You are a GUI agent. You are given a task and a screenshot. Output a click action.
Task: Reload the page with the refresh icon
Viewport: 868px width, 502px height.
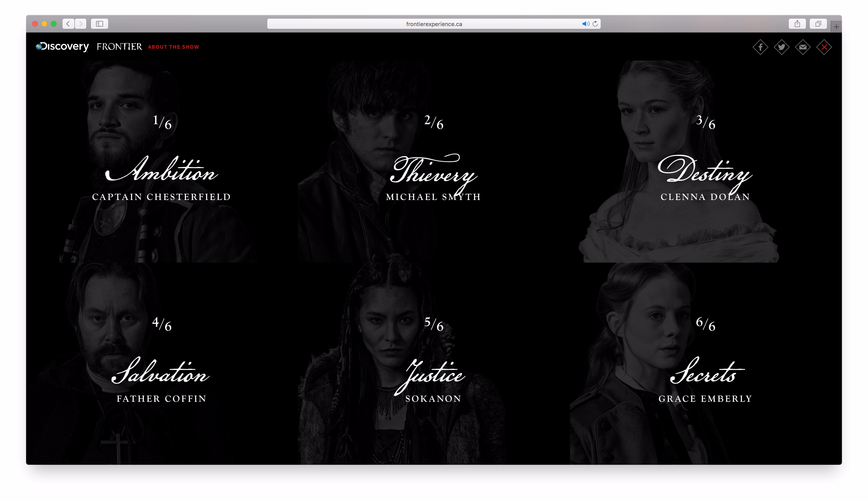point(595,24)
